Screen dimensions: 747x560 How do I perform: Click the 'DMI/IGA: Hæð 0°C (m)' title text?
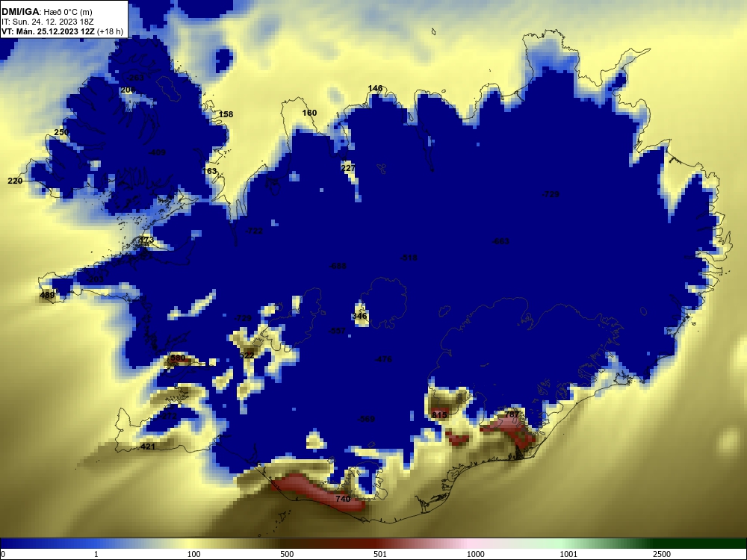(x=47, y=11)
